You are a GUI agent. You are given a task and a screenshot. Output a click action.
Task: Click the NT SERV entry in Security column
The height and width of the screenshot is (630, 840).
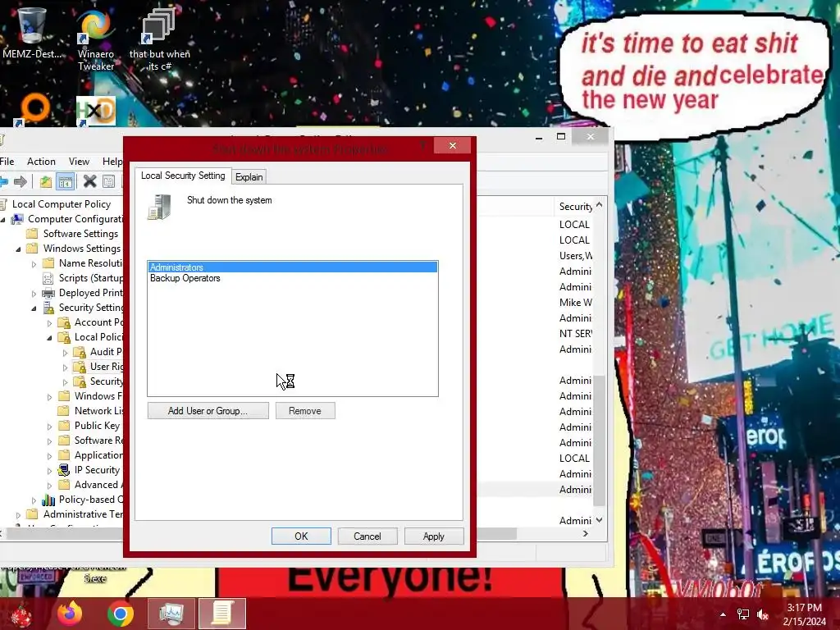click(575, 334)
